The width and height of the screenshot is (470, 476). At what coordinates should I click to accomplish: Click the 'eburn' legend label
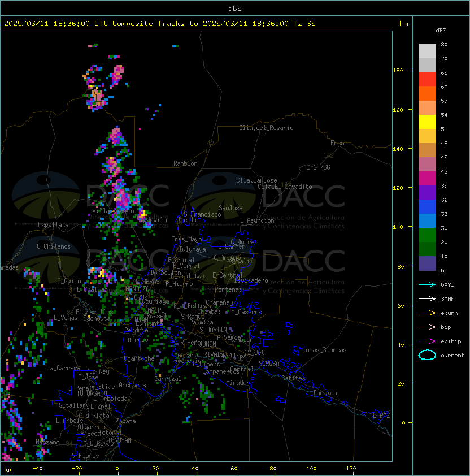tap(449, 313)
